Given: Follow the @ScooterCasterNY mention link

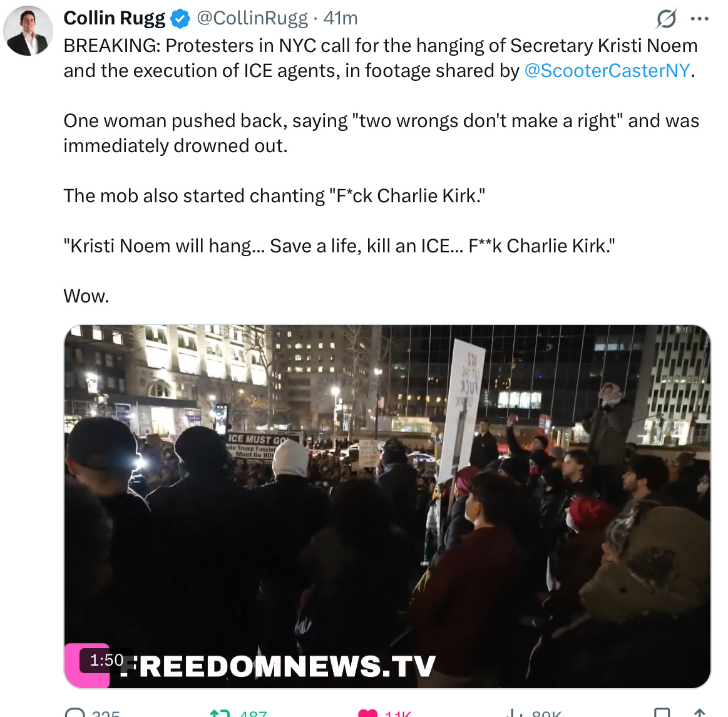Looking at the screenshot, I should click(x=607, y=71).
